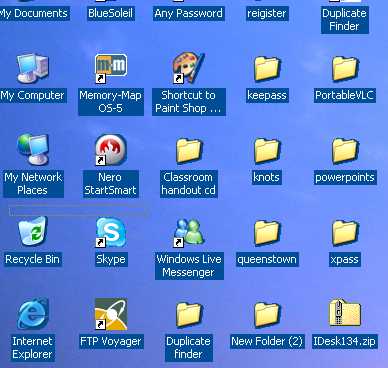Launch the FTP Voyager shortcut icon
The image size is (388, 368).
(111, 314)
